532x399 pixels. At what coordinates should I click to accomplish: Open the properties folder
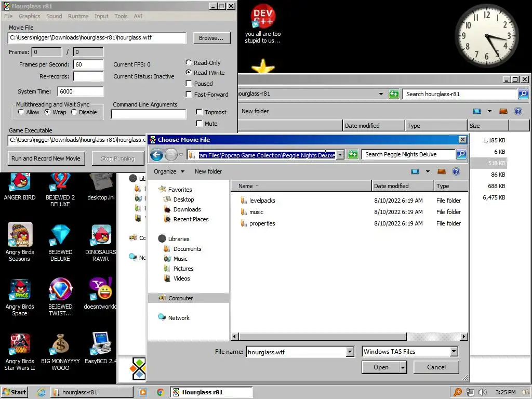[x=262, y=223]
